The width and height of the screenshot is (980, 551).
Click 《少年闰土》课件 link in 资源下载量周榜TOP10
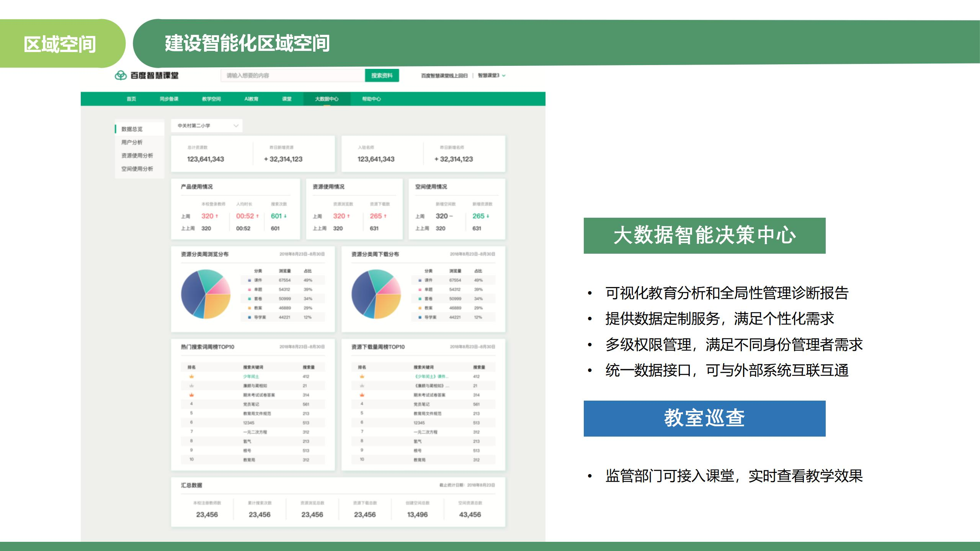click(x=431, y=377)
